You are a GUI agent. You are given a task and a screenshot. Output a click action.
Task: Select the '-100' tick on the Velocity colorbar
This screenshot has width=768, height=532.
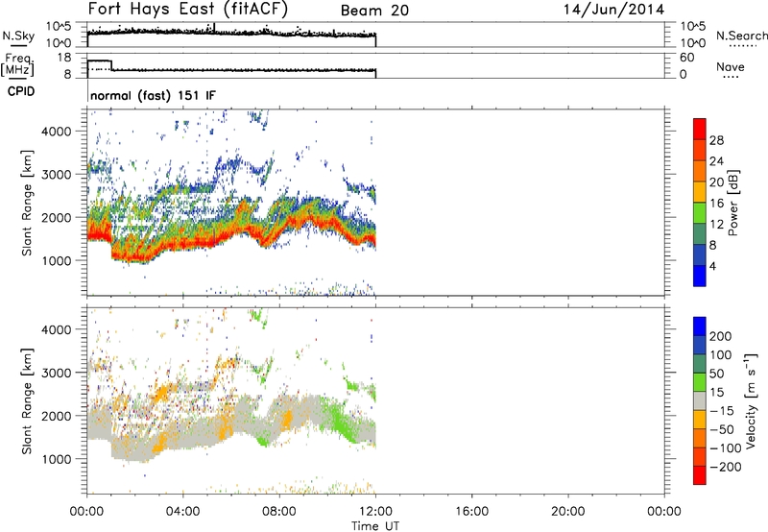point(726,448)
